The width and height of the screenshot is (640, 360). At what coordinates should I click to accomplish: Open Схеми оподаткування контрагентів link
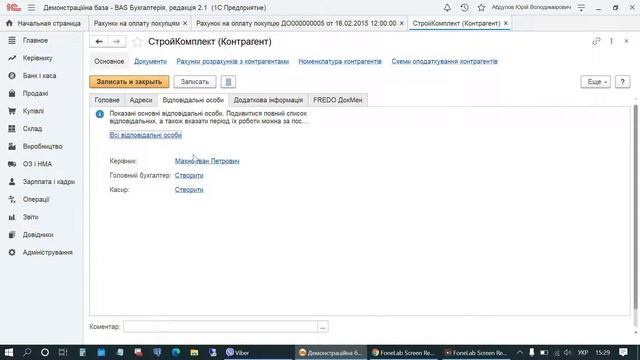tap(444, 62)
